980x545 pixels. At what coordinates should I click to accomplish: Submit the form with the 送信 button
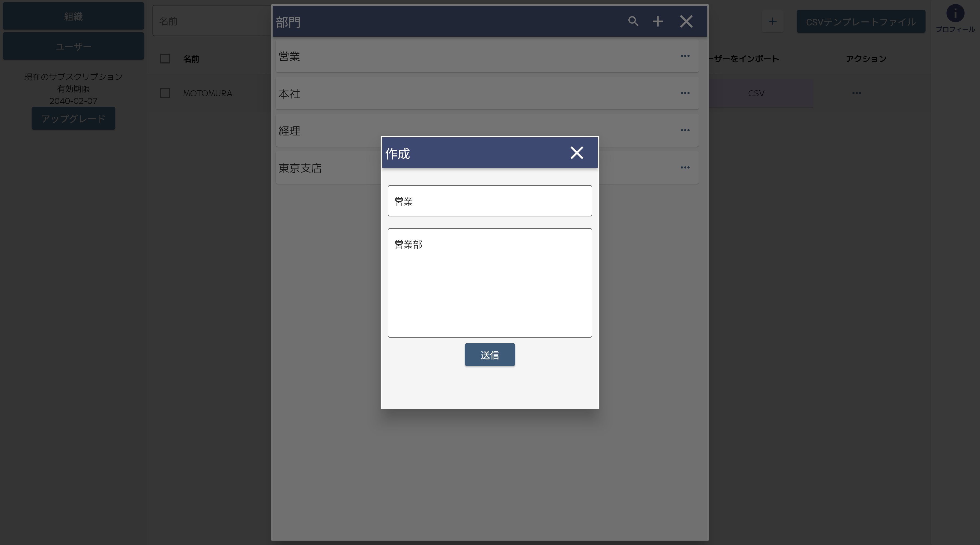[x=490, y=355]
